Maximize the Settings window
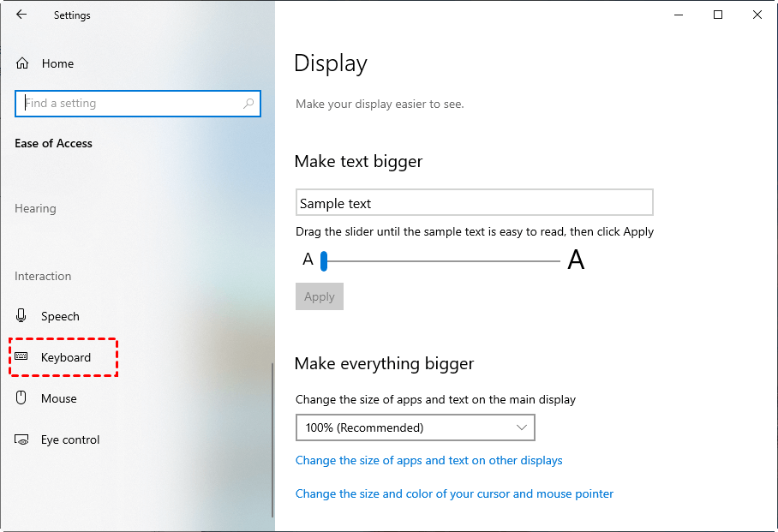Screen dimensions: 778x532 [718, 15]
